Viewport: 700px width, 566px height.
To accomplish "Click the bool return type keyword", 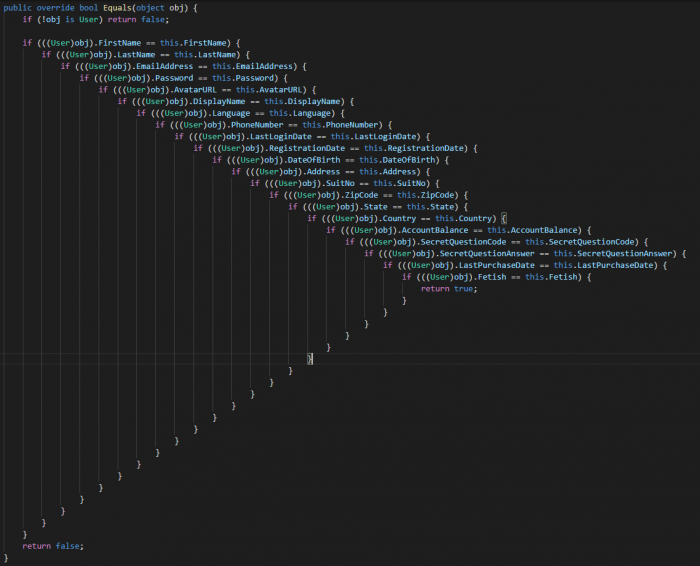I will 92,8.
